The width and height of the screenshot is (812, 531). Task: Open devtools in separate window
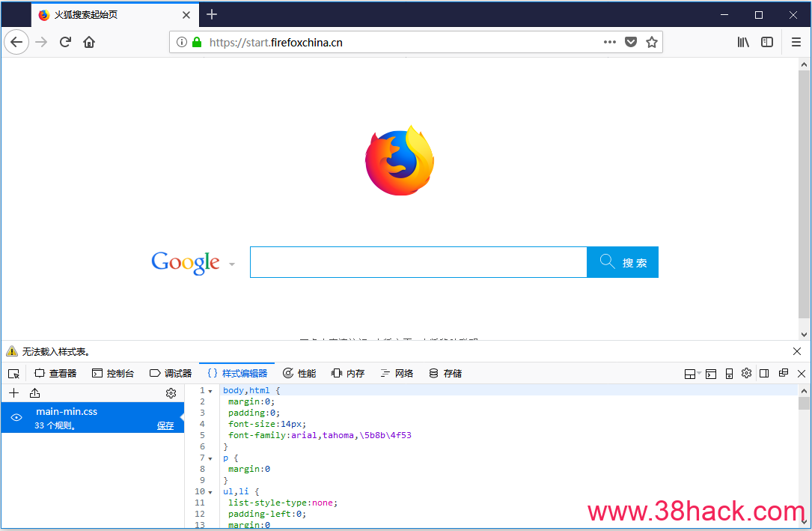click(x=783, y=373)
